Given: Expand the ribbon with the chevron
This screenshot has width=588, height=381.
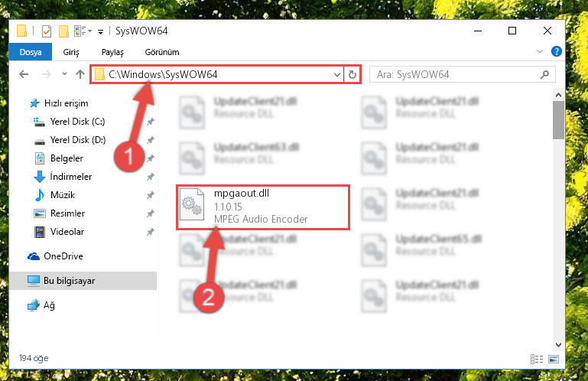Looking at the screenshot, I should point(540,51).
